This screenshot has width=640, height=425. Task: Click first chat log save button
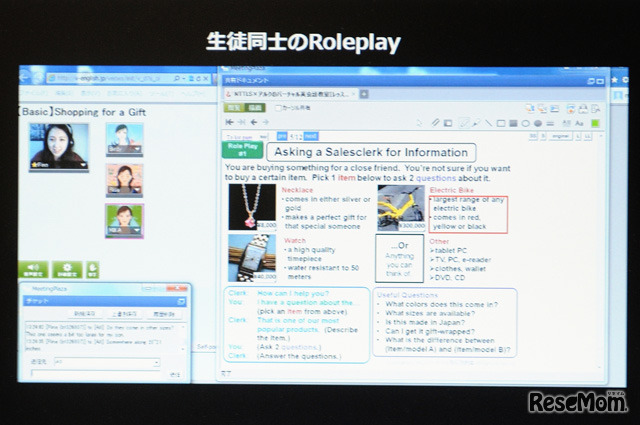tap(84, 314)
